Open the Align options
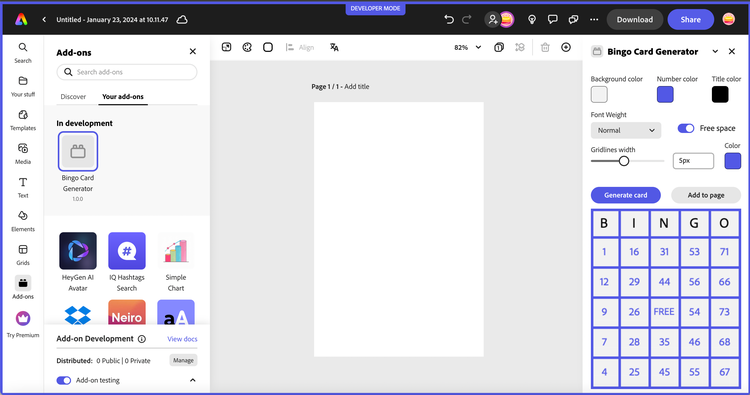Screen dimensions: 750x395 click(x=300, y=47)
